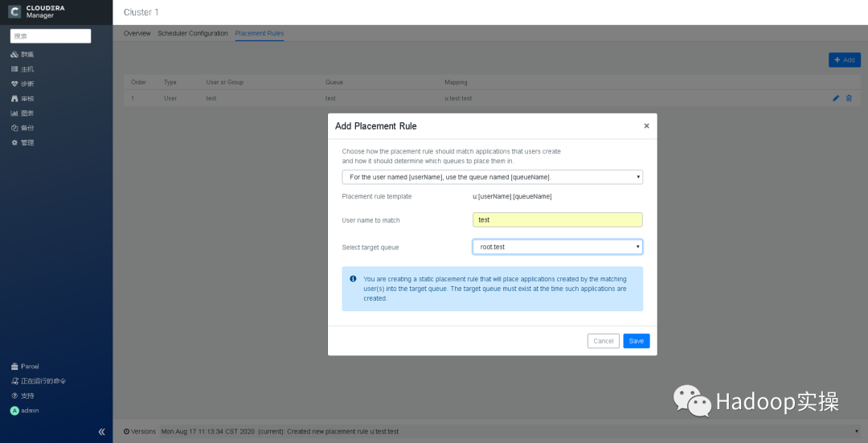Click the Type column header
The width and height of the screenshot is (868, 443).
170,82
